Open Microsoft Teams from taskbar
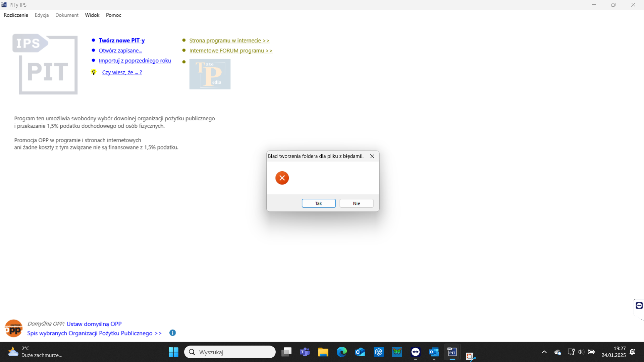Screen dimensions: 644x362 point(305,352)
